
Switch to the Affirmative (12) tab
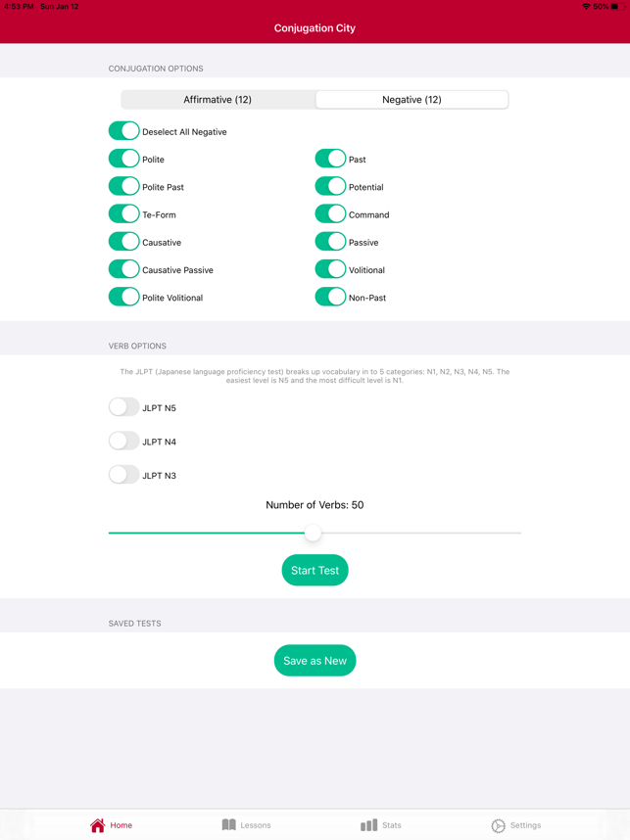click(218, 100)
